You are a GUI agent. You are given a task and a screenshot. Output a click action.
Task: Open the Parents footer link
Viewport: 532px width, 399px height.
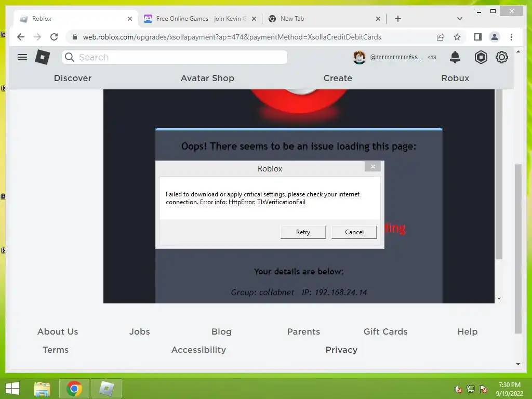tap(303, 331)
